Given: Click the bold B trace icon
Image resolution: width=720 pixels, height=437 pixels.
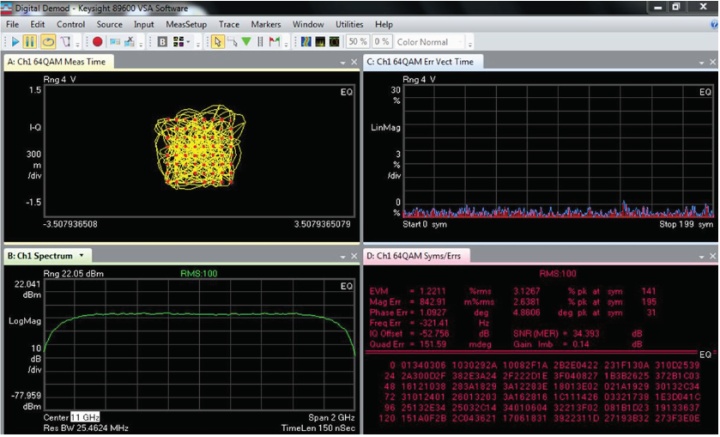Looking at the screenshot, I should [x=162, y=42].
